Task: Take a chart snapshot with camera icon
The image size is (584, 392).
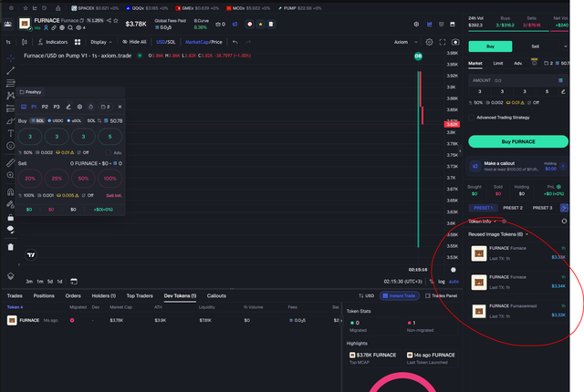Action: pyautogui.click(x=455, y=42)
